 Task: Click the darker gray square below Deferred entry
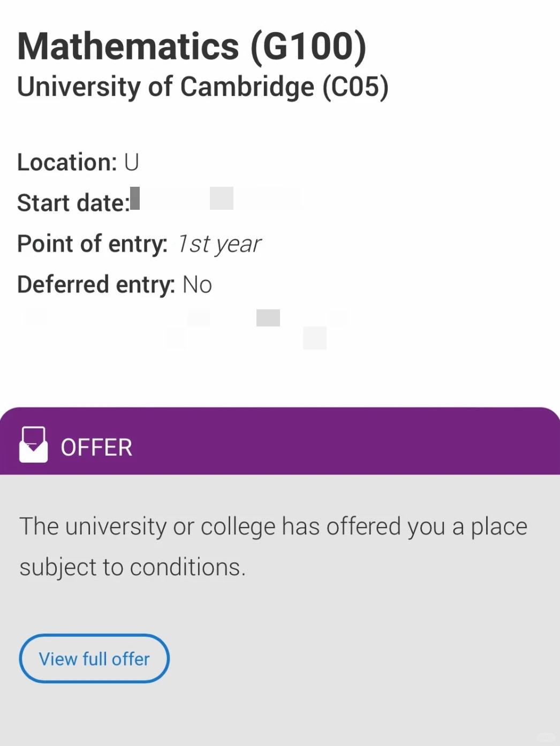(268, 318)
